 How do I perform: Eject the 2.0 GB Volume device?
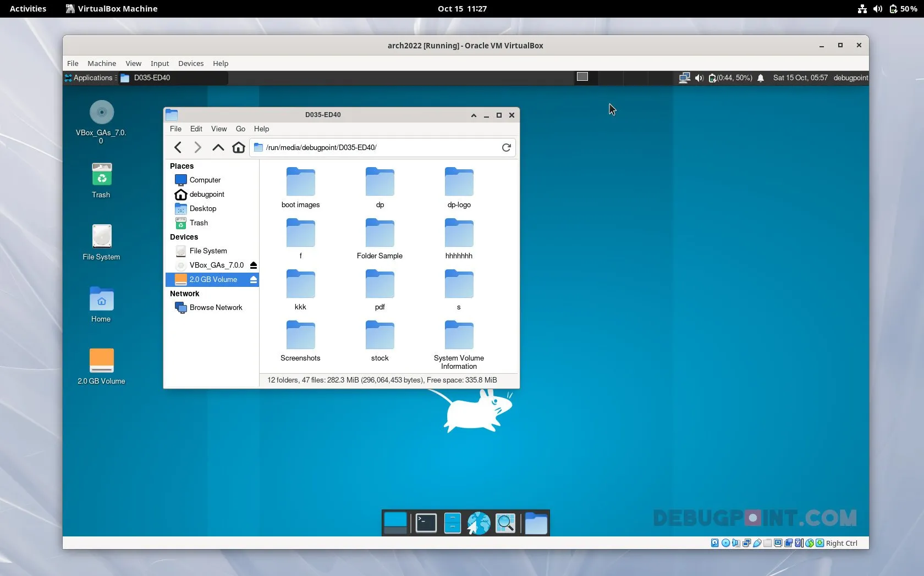click(253, 280)
